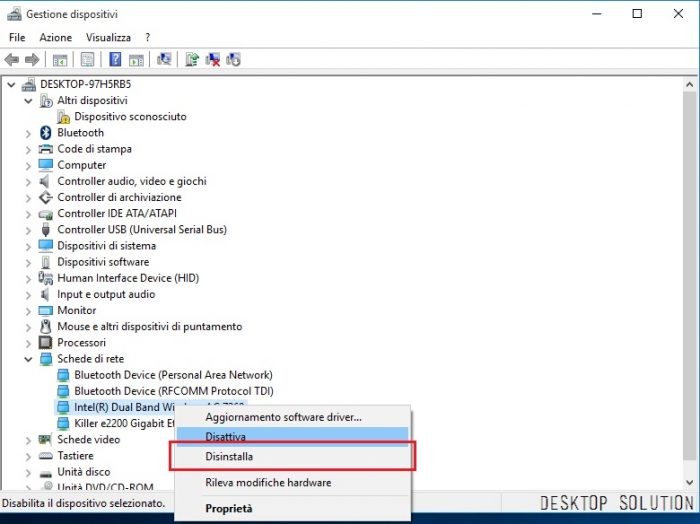Select Bluetooth Device (Personal Area Network)
Screen dimensions: 700x524
(173, 375)
